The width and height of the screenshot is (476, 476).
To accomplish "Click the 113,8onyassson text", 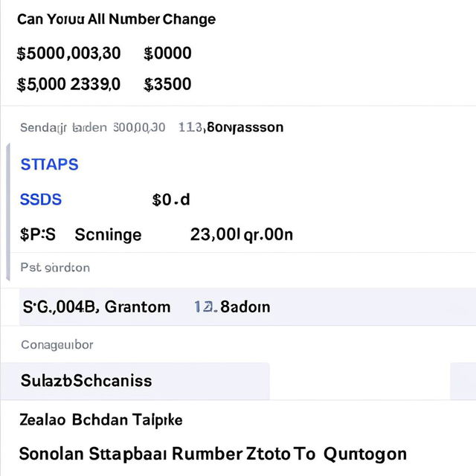I will [231, 127].
